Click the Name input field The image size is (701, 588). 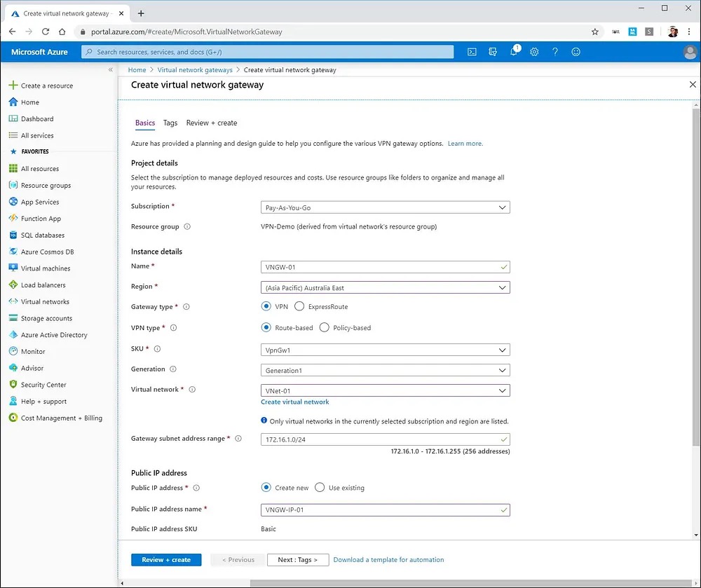386,267
